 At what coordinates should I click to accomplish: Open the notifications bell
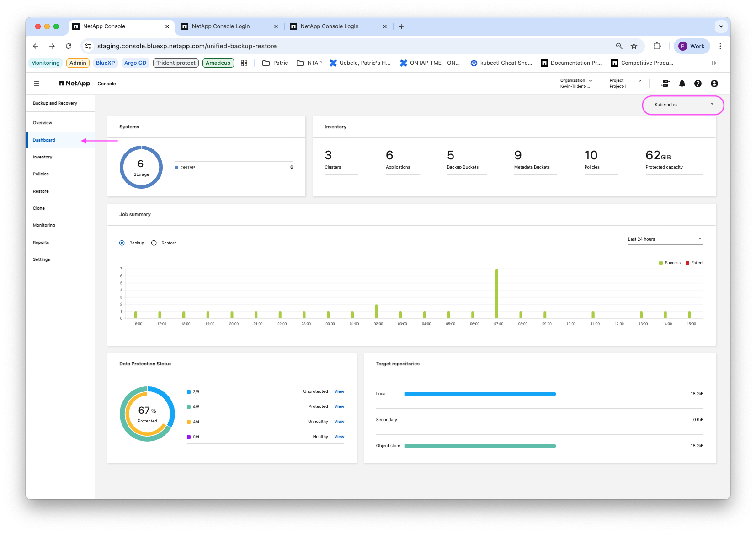click(x=682, y=84)
